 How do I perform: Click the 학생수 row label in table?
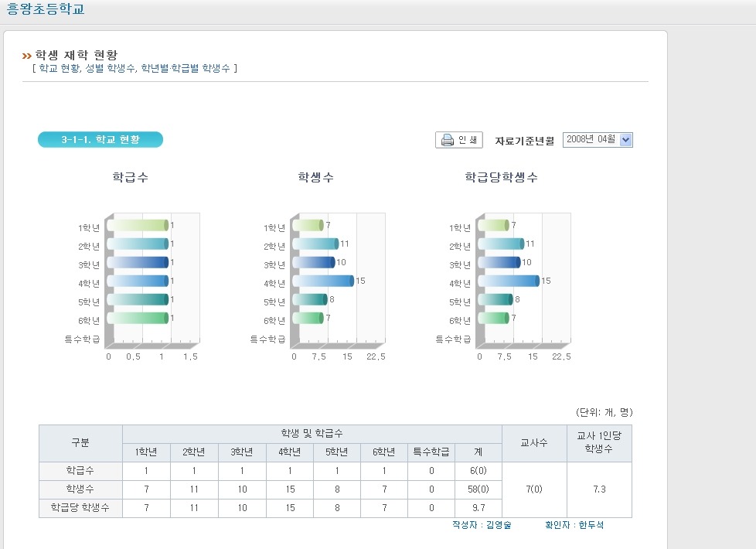pos(80,489)
